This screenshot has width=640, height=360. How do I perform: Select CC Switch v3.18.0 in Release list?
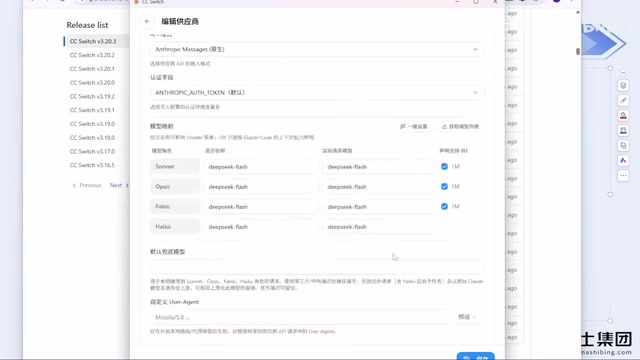(x=92, y=138)
